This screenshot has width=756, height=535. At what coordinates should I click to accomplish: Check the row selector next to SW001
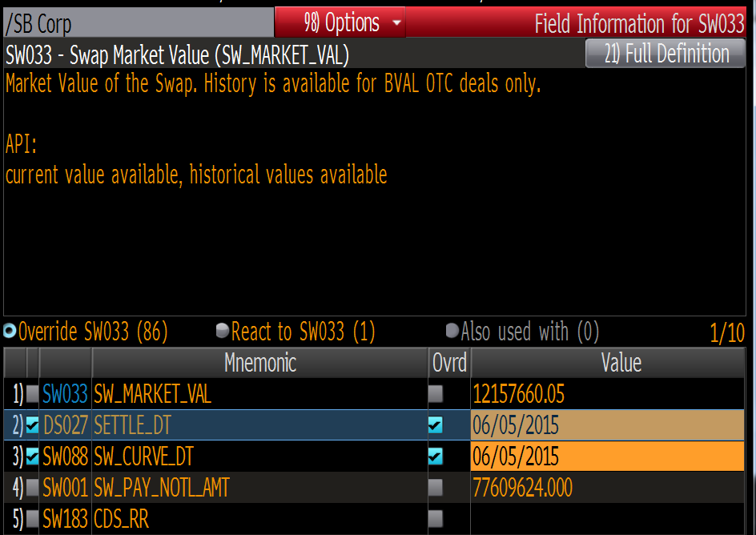tap(30, 487)
